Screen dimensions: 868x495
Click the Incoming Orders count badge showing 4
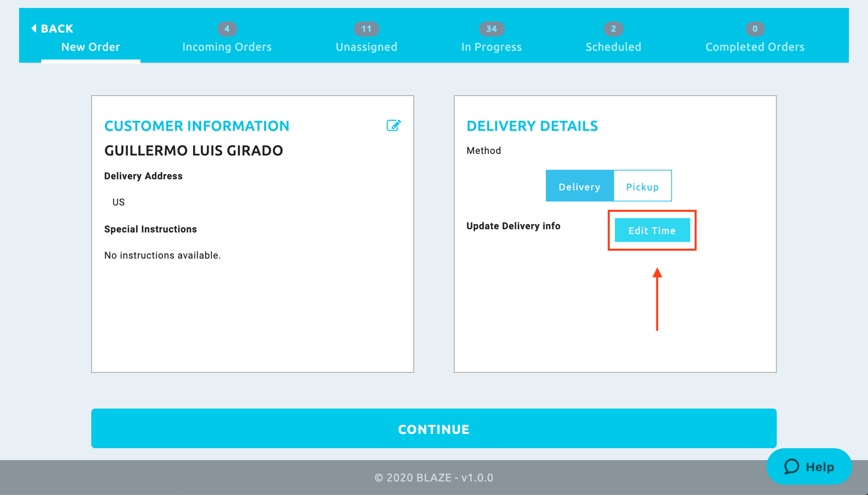pos(227,29)
